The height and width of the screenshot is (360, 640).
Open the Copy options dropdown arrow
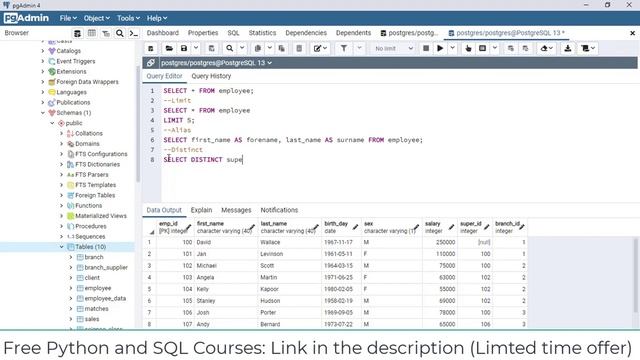click(x=269, y=48)
